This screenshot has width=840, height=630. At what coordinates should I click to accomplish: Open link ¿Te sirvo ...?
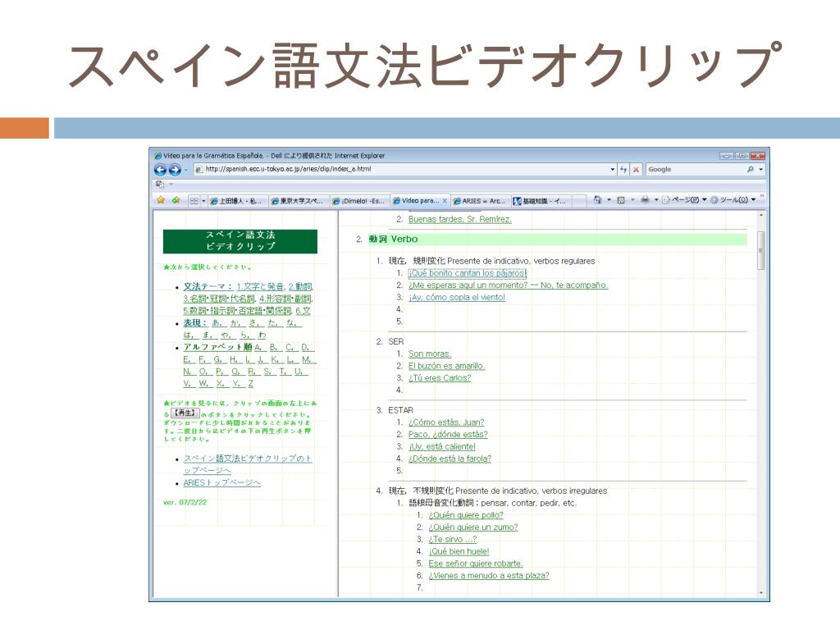point(452,540)
